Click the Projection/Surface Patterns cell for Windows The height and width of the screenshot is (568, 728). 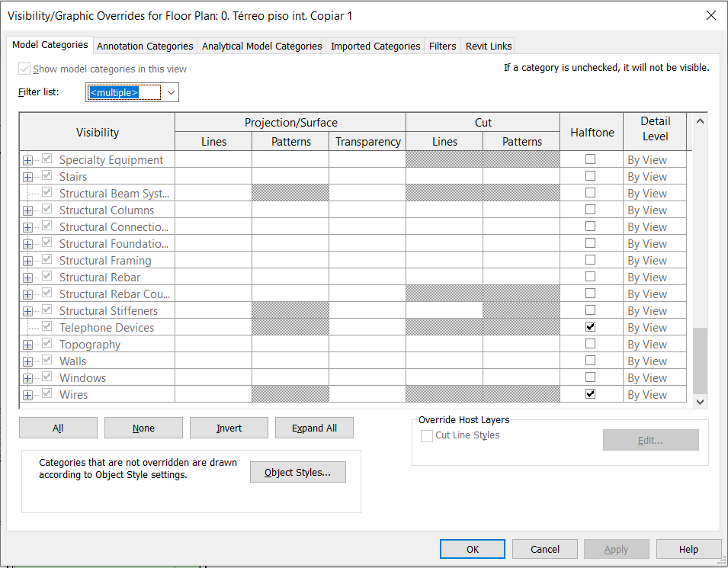click(290, 377)
